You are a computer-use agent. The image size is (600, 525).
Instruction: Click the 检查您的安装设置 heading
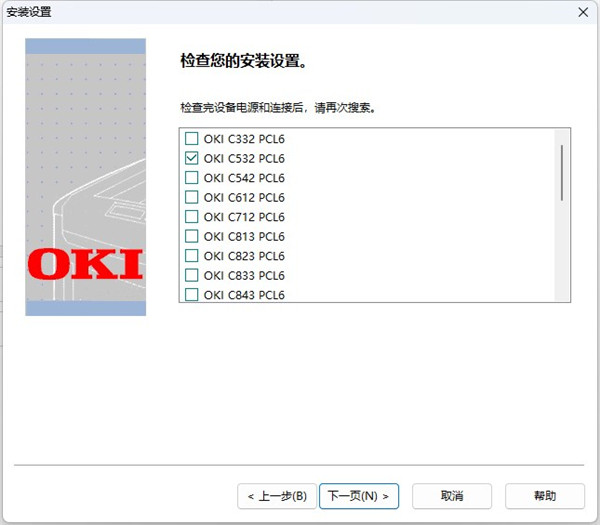[x=244, y=61]
